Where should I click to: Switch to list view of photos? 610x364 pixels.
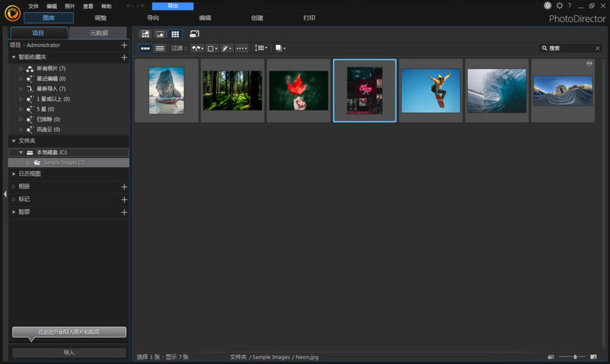[x=159, y=48]
